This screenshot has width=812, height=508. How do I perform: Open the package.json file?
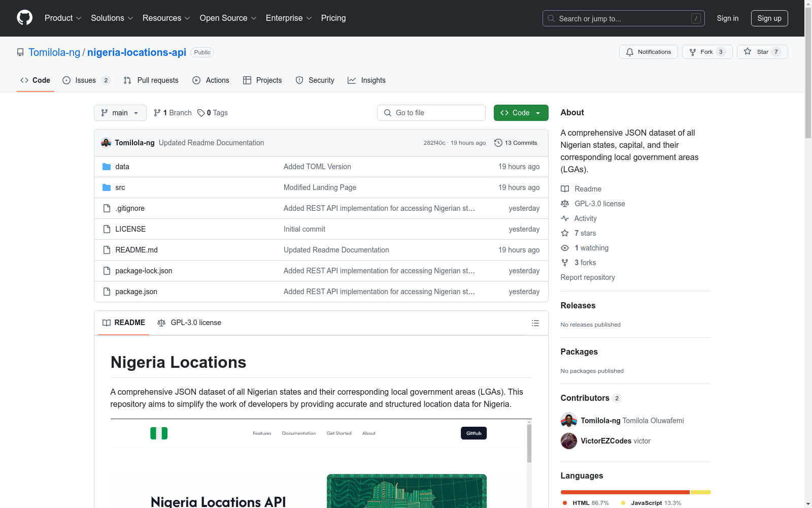[x=137, y=292]
